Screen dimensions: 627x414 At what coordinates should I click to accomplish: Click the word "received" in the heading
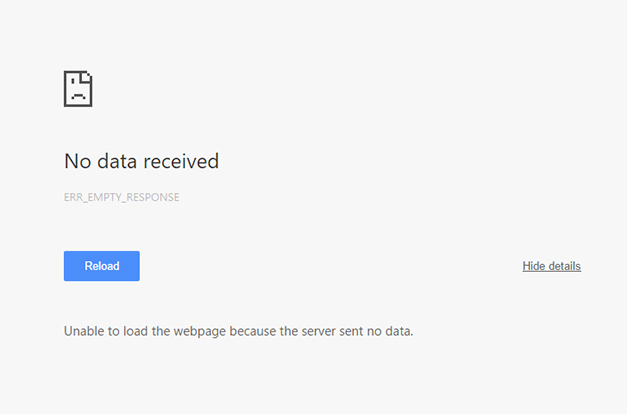181,161
